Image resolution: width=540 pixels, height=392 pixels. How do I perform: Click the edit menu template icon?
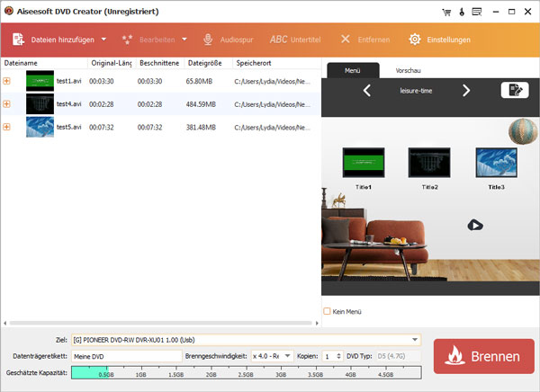pyautogui.click(x=515, y=90)
